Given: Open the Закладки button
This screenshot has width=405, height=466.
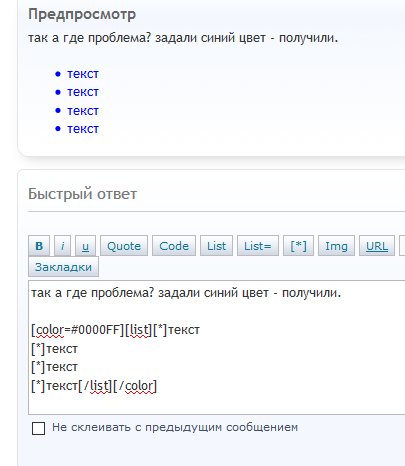Looking at the screenshot, I should point(63,267).
